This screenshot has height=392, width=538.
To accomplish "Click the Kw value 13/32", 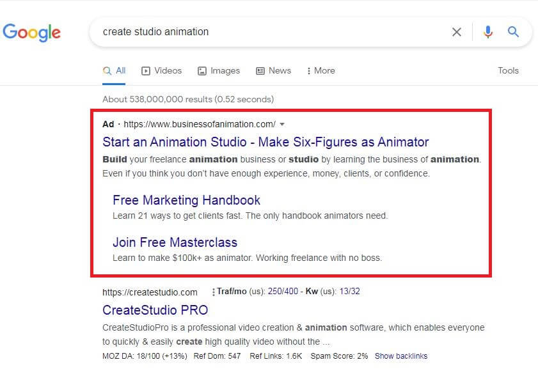I will point(350,292).
